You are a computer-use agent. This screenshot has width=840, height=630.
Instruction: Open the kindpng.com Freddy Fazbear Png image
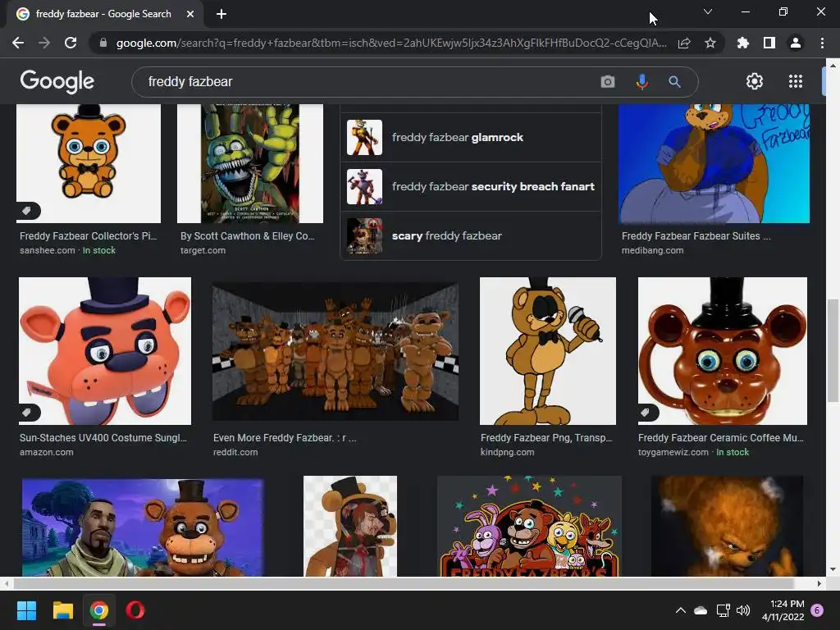(x=547, y=351)
